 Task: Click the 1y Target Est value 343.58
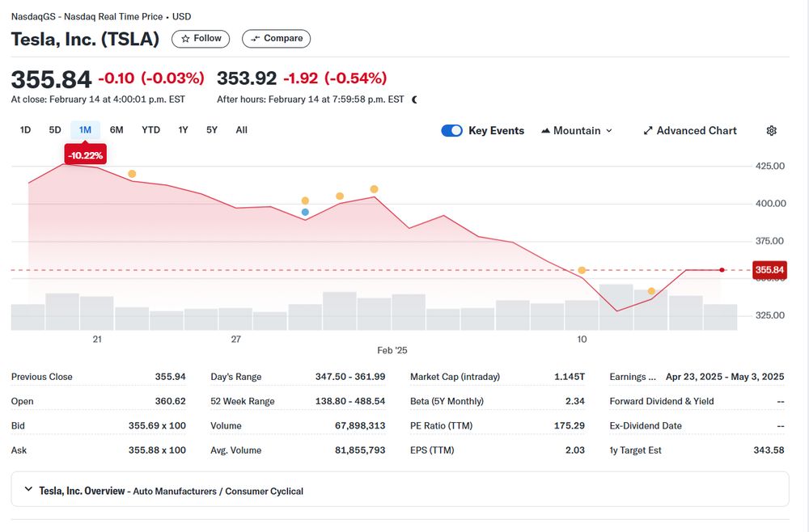[x=769, y=450]
